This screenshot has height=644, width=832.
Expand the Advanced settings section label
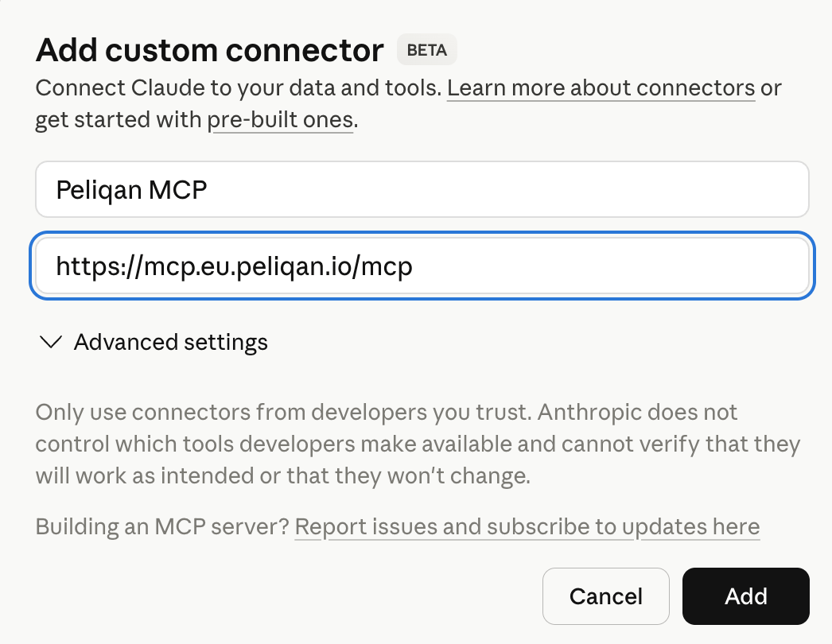tap(171, 342)
